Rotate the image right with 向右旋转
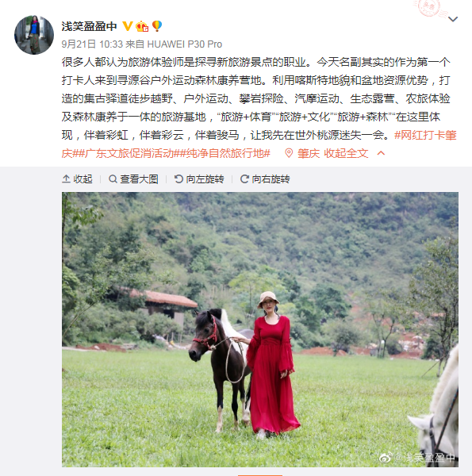 point(265,179)
